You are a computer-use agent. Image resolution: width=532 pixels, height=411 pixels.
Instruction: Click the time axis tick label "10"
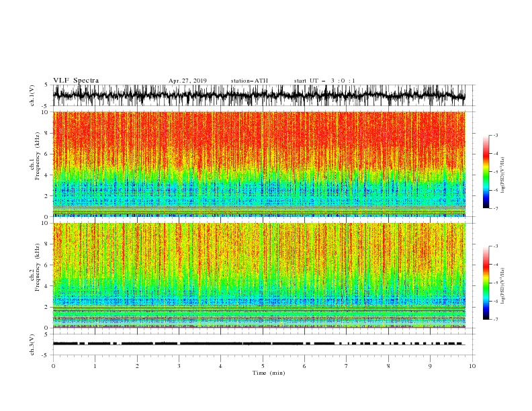[x=472, y=366]
